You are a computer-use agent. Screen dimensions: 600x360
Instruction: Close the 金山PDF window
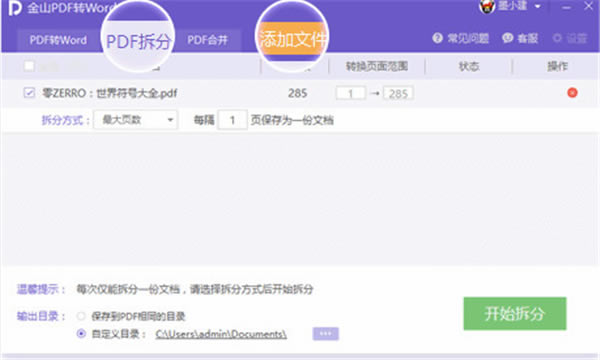(589, 6)
